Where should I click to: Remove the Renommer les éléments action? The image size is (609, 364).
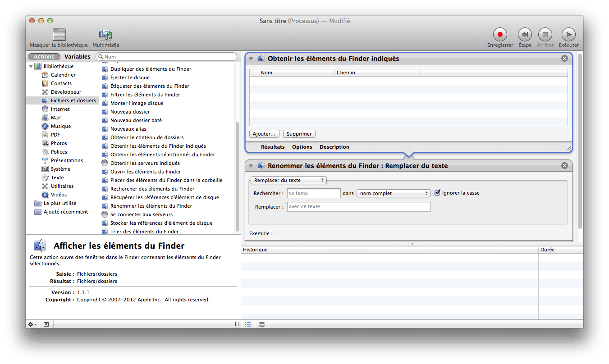coord(564,166)
